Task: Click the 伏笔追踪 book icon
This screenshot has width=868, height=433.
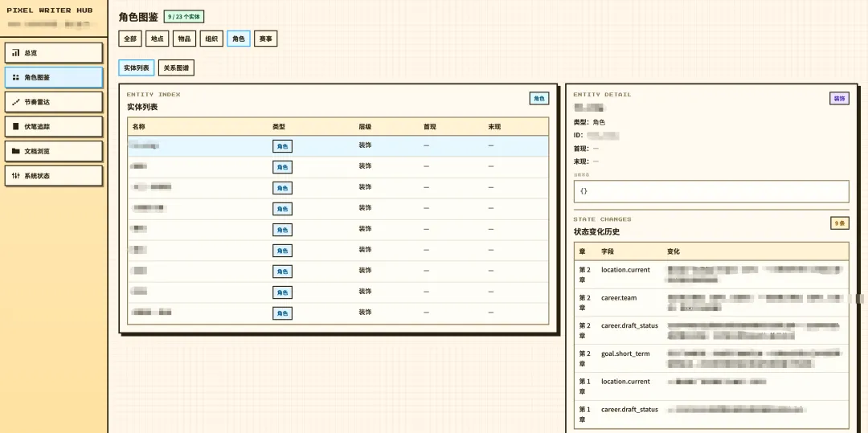Action: pyautogui.click(x=15, y=127)
